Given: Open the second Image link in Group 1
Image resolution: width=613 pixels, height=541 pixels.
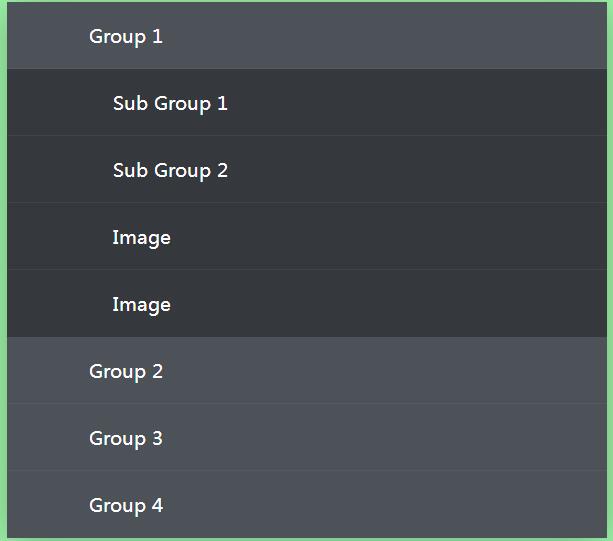Looking at the screenshot, I should [x=141, y=304].
